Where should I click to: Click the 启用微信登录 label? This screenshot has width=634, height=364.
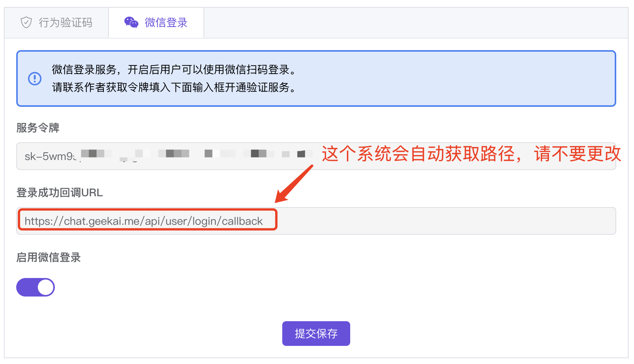48,257
